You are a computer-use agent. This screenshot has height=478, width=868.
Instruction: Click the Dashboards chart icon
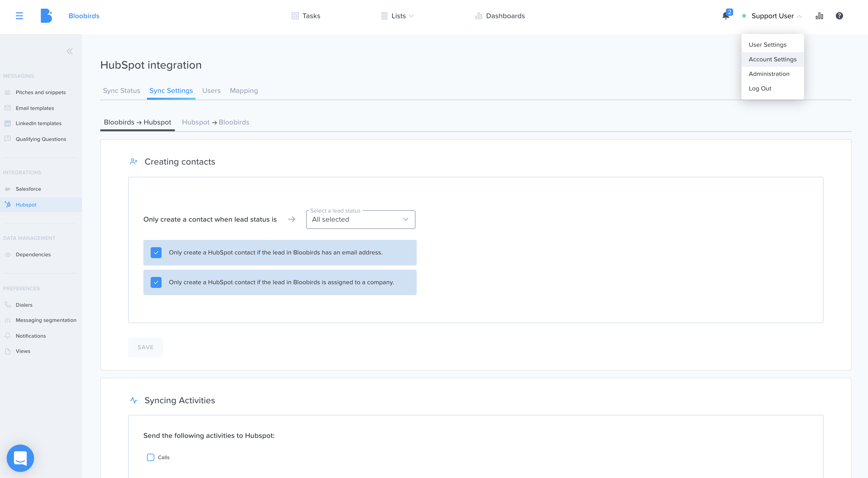click(x=478, y=16)
